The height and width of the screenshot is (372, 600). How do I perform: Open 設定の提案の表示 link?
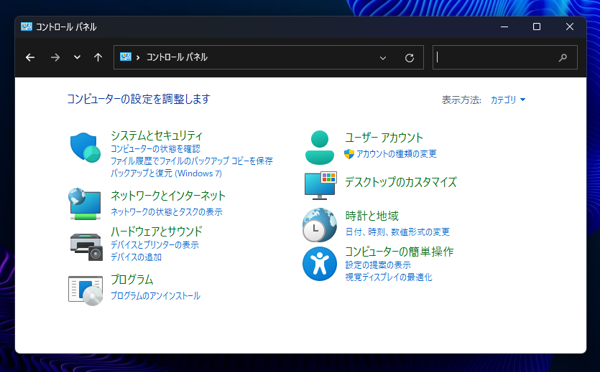point(378,265)
